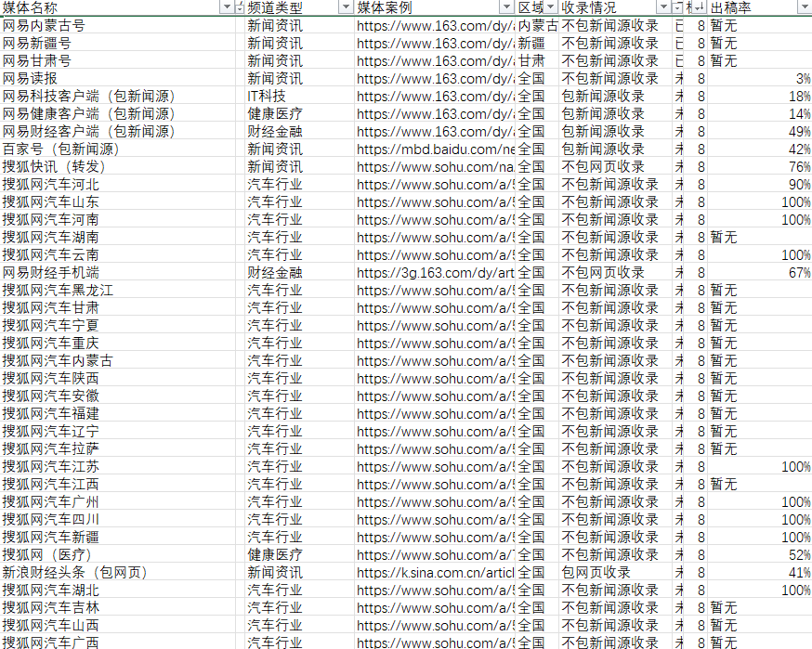
Task: Select 财经金融 in the 网易财经手机端 row
Action: pyautogui.click(x=299, y=272)
